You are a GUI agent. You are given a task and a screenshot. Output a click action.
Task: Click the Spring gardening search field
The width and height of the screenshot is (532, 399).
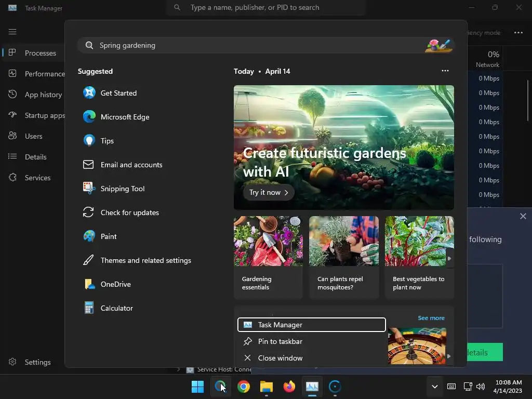coord(265,46)
